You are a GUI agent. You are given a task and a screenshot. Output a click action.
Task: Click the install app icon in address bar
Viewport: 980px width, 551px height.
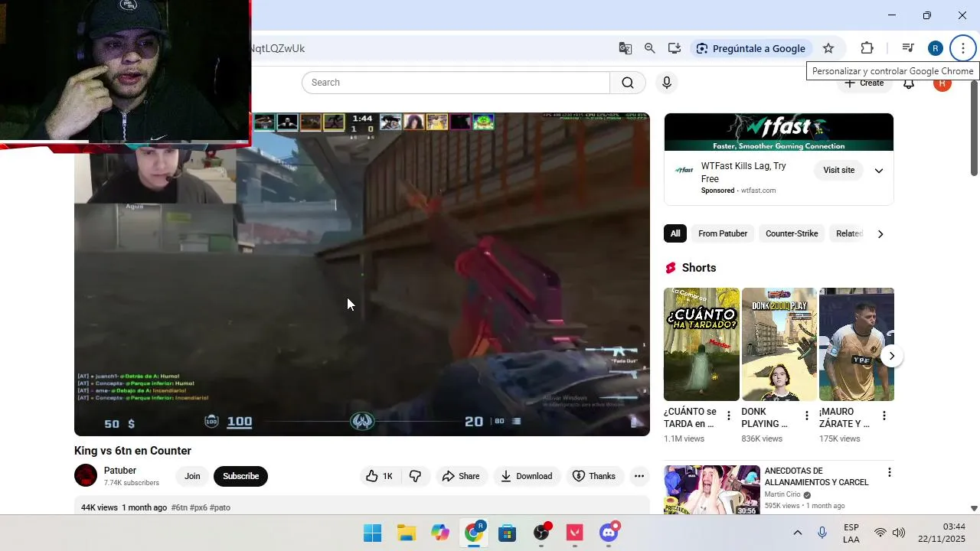coord(675,48)
